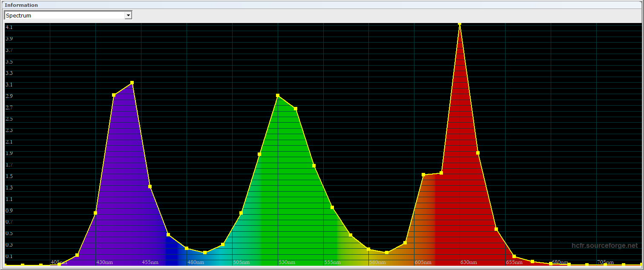Image resolution: width=644 pixels, height=270 pixels.
Task: Select the green peak data point above 530nm
Action: (278, 95)
